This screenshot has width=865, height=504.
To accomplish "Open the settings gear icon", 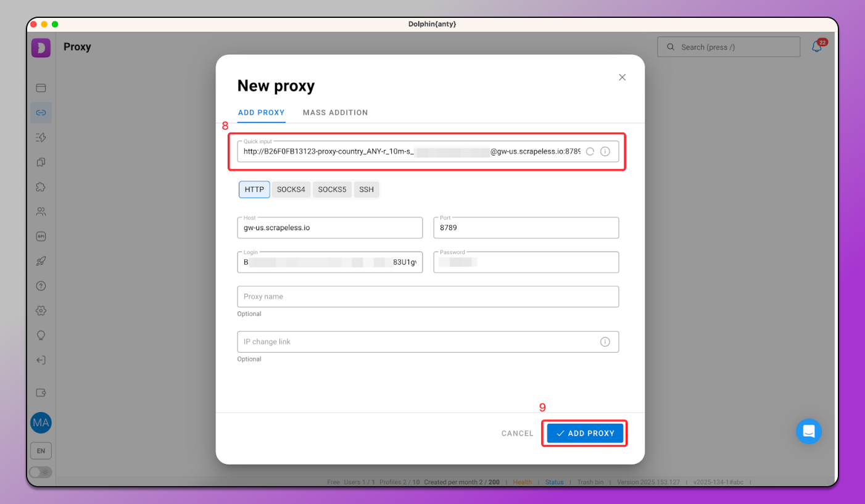I will (x=41, y=310).
